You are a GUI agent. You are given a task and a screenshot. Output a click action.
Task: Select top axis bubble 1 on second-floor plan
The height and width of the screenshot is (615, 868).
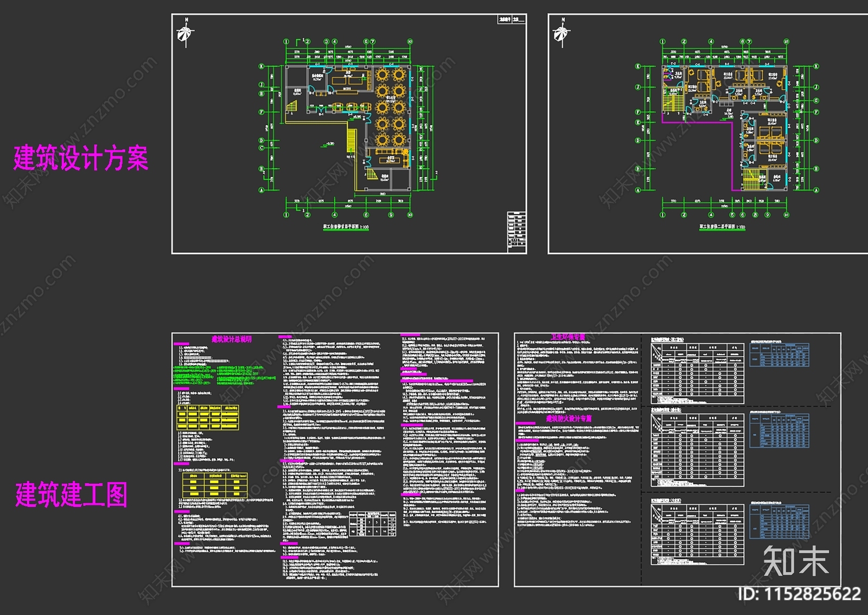[x=662, y=41]
